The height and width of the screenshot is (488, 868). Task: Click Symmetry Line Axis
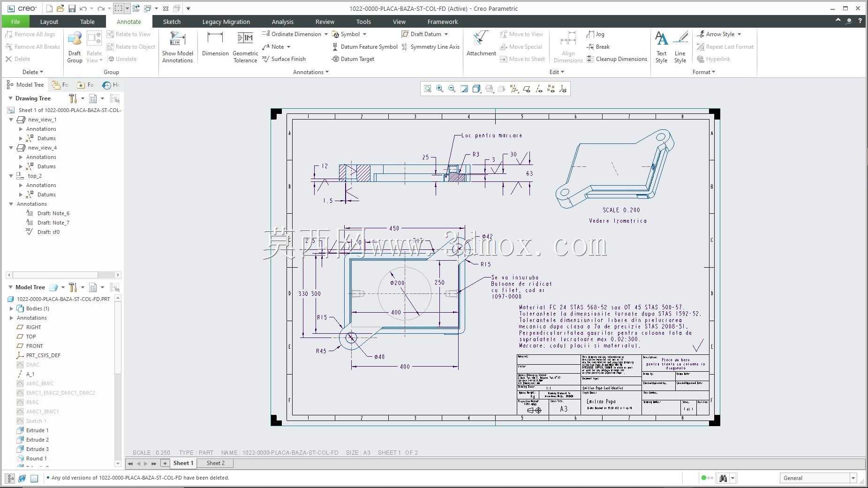pos(430,47)
